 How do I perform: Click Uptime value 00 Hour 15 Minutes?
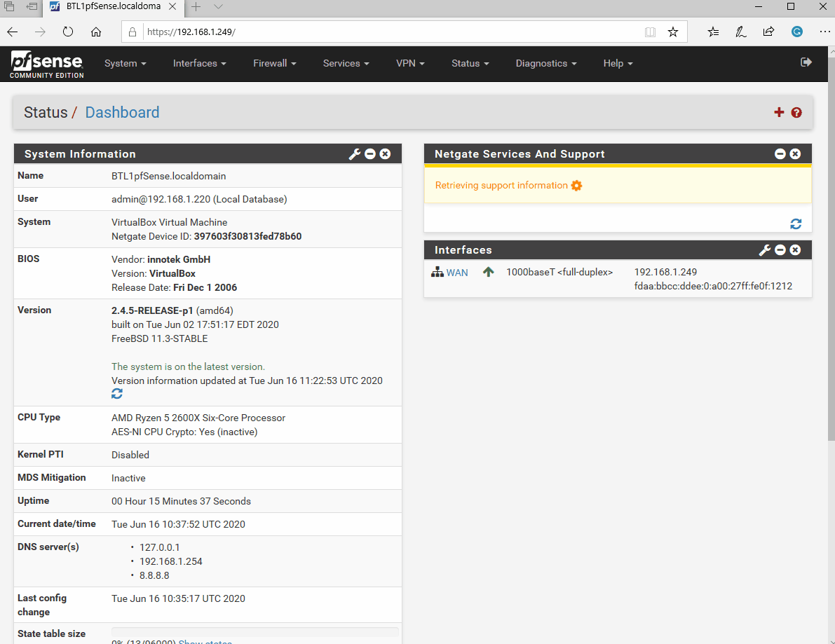(181, 501)
